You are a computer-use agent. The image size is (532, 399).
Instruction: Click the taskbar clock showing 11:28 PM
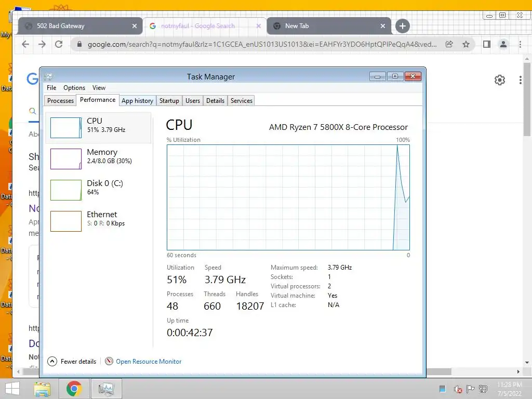509,389
